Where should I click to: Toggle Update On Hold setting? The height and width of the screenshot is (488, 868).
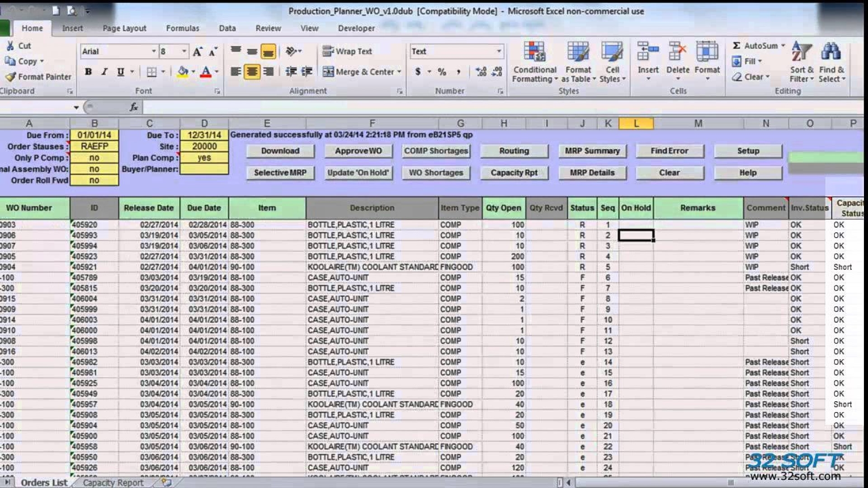(359, 172)
